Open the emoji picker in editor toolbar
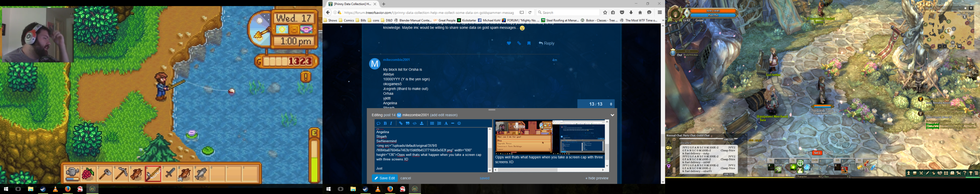Viewport: 980px width, 194px height. click(x=459, y=124)
